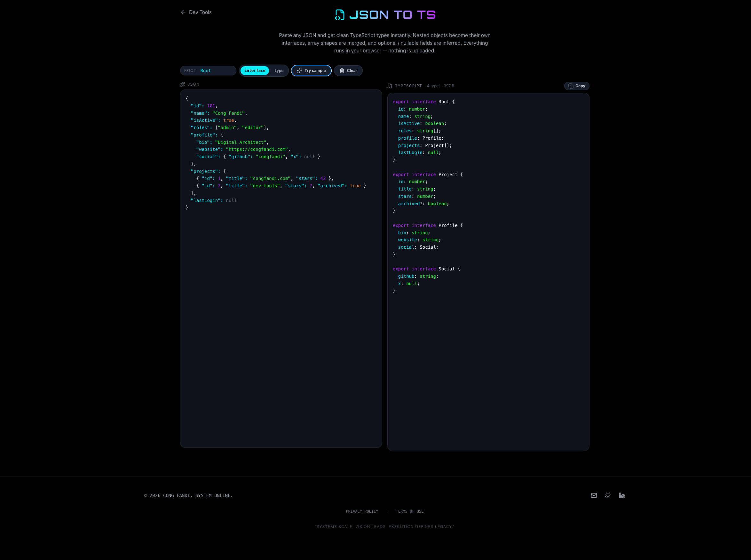
Task: Click "github: string;" in the output
Action: tap(418, 276)
